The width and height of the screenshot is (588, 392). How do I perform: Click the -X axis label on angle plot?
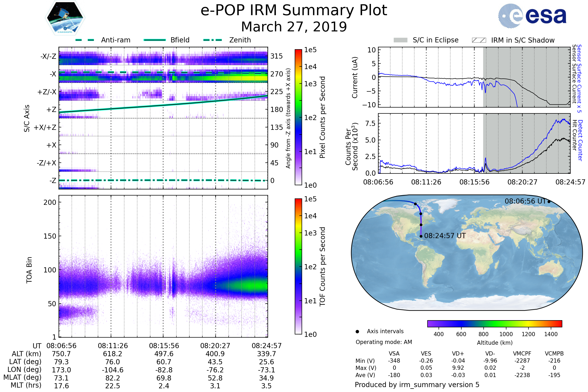(x=53, y=74)
